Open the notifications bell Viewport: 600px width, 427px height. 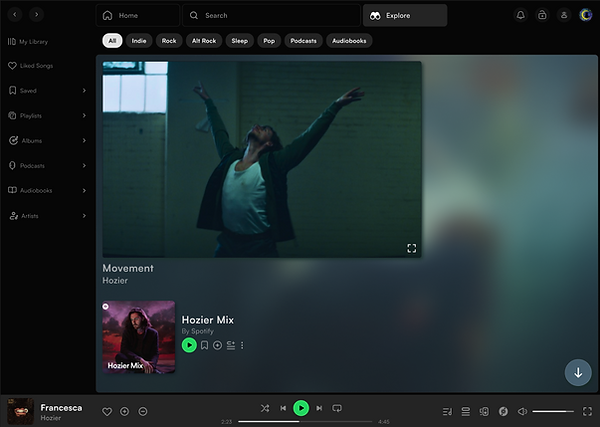tap(520, 15)
